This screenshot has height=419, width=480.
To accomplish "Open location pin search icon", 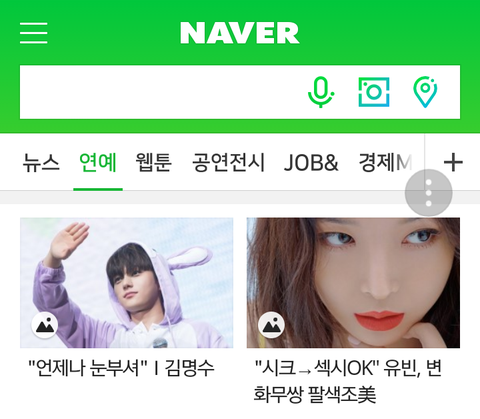I will [425, 92].
